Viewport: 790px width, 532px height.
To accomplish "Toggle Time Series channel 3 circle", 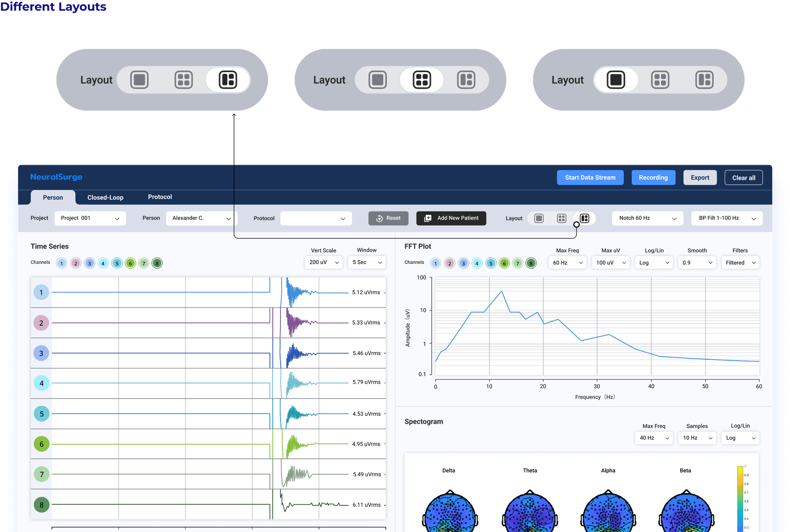I will tap(89, 263).
